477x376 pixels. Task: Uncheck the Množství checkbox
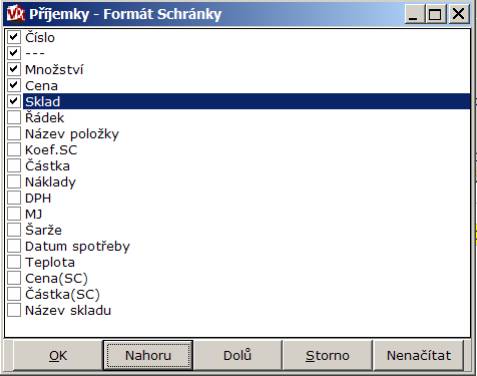click(14, 69)
